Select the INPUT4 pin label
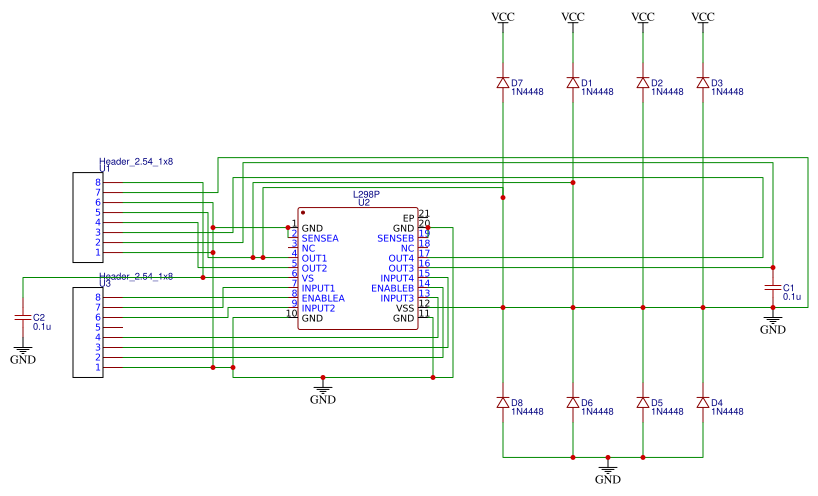The height and width of the screenshot is (496, 818). point(397,278)
